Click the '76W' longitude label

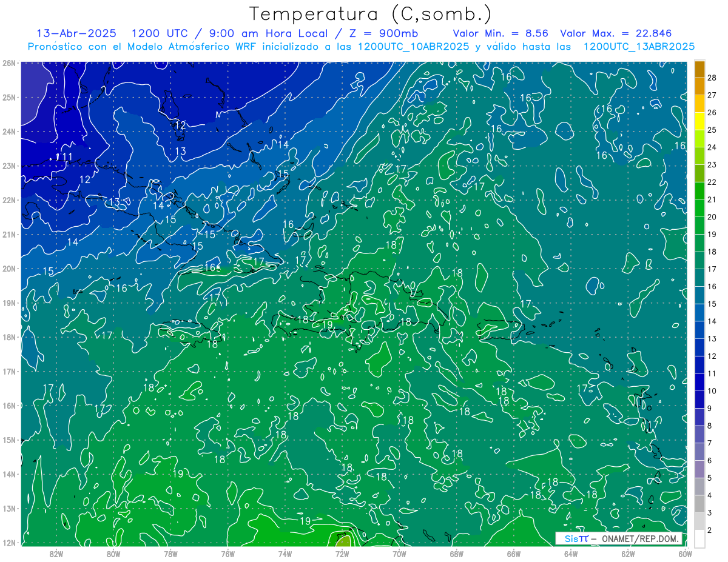(227, 554)
